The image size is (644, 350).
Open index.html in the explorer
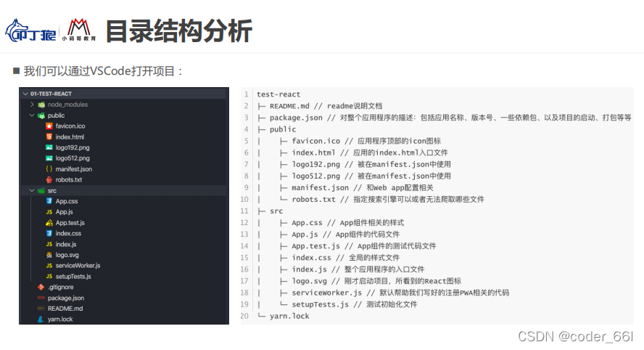click(x=70, y=137)
